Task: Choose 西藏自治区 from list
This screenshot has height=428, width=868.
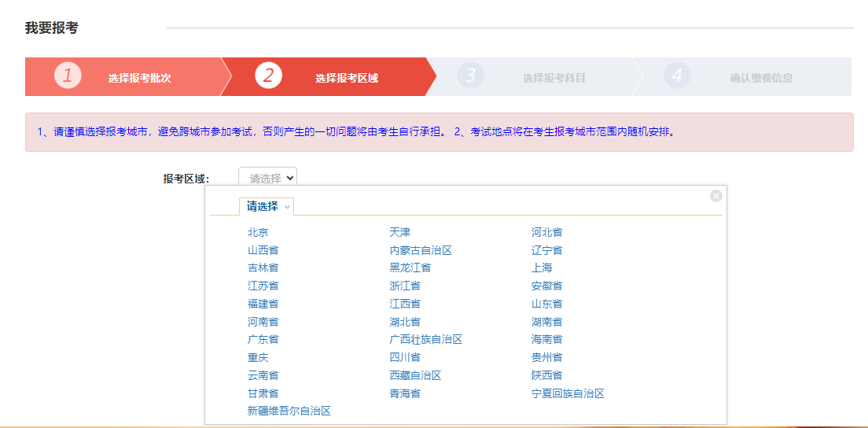Action: [415, 375]
